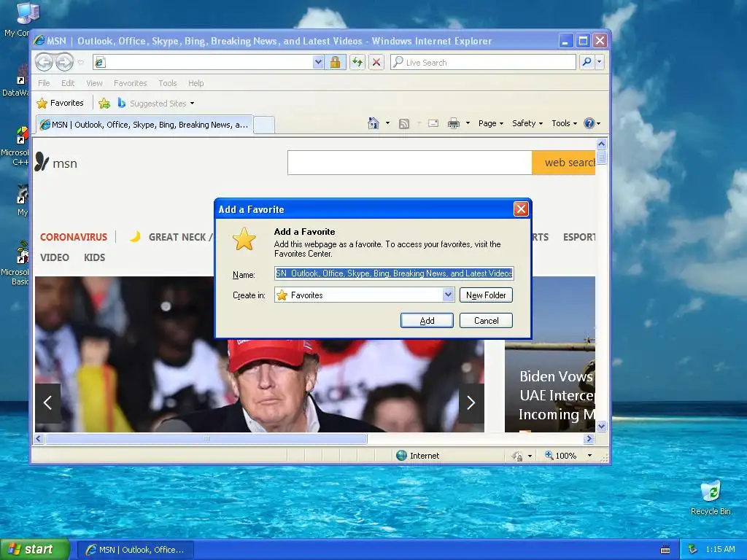The image size is (747, 560).
Task: Click the orange web search button
Action: pyautogui.click(x=564, y=163)
